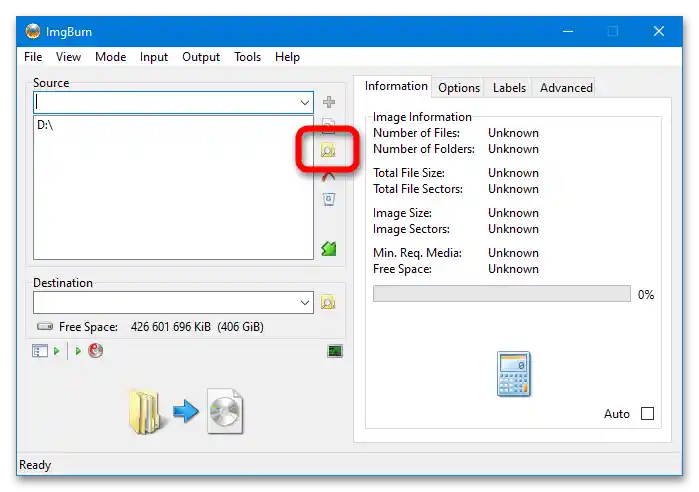
Task: Click the Browse for file page icon above folder icon
Action: click(329, 126)
